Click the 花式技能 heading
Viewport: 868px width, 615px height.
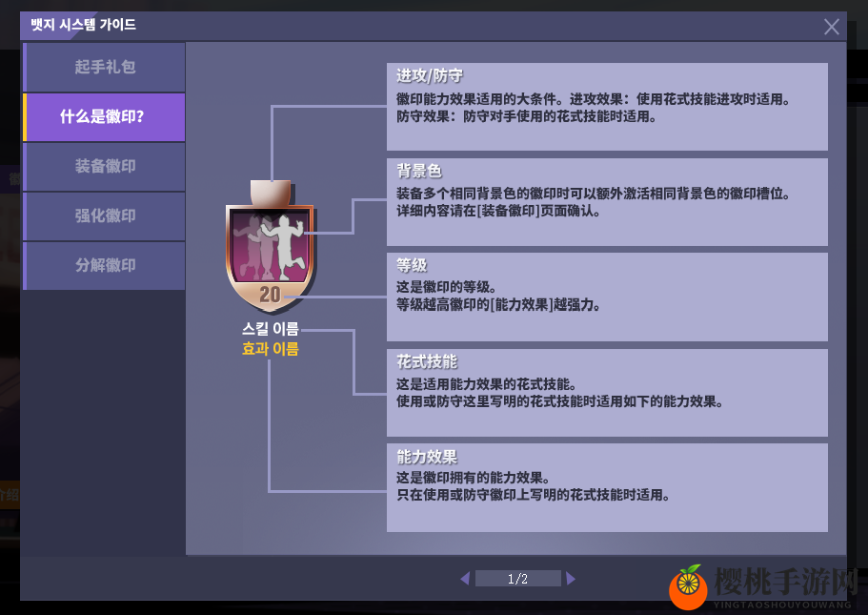coord(427,361)
